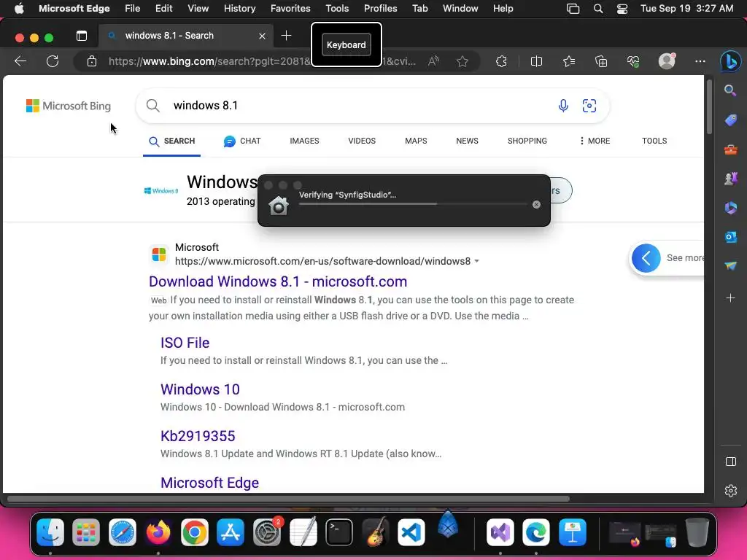Image resolution: width=747 pixels, height=560 pixels.
Task: Expand the microsoft.com result URL dropdown arrow
Action: 476,261
